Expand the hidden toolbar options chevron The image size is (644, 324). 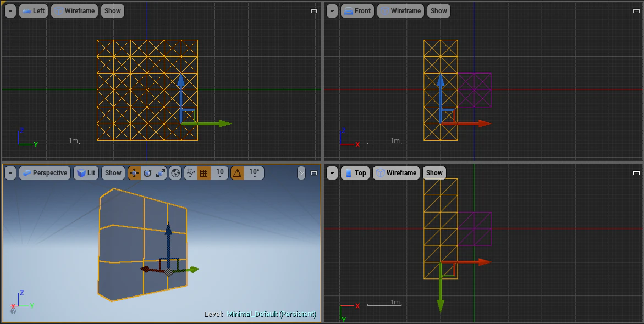click(x=301, y=172)
